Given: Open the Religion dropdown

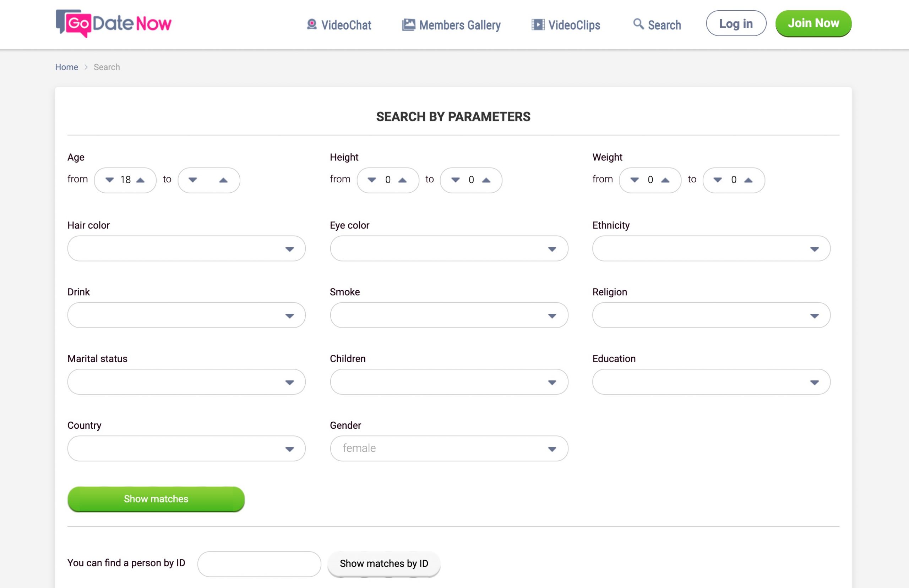Looking at the screenshot, I should click(712, 315).
